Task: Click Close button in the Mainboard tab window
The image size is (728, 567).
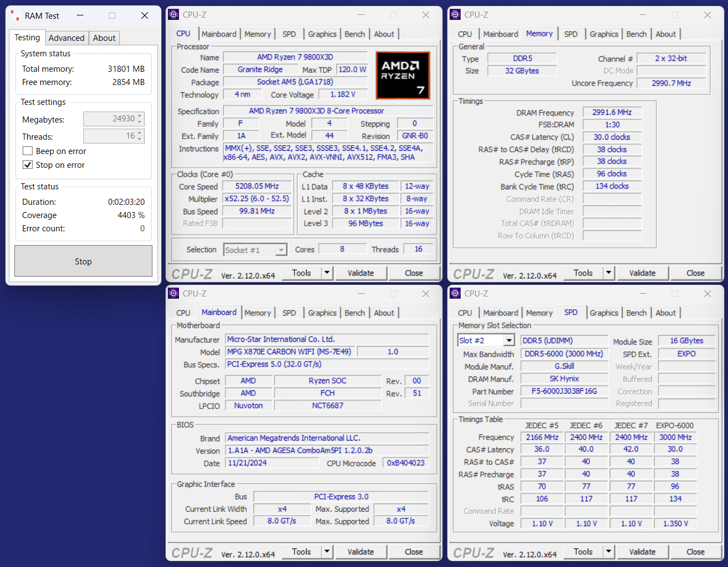Action: [x=414, y=552]
